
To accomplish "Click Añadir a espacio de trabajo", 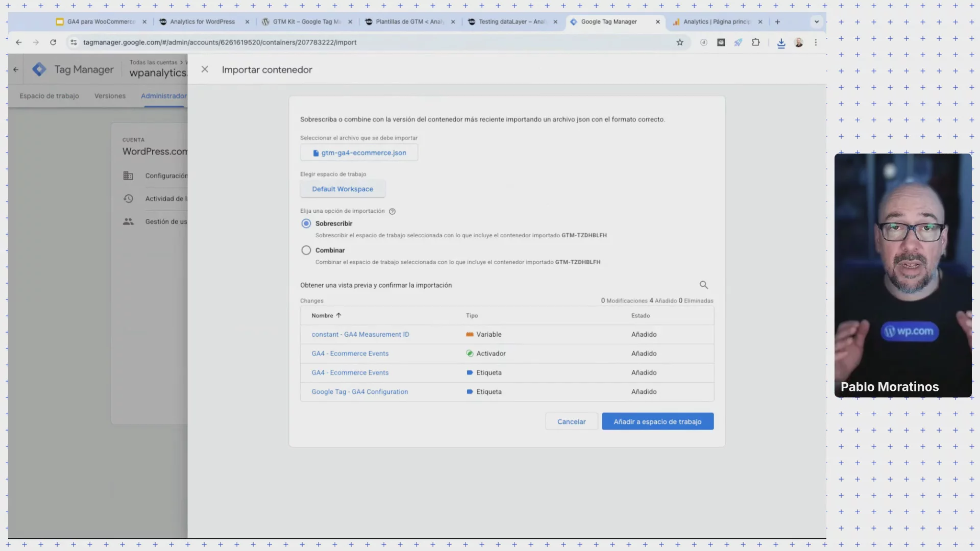I will [x=657, y=421].
